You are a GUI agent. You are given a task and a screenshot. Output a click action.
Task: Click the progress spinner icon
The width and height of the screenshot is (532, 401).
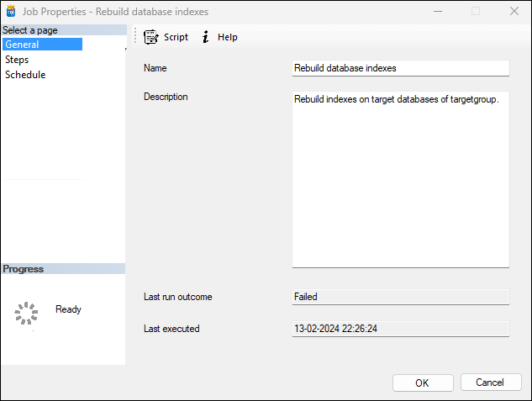point(27,314)
